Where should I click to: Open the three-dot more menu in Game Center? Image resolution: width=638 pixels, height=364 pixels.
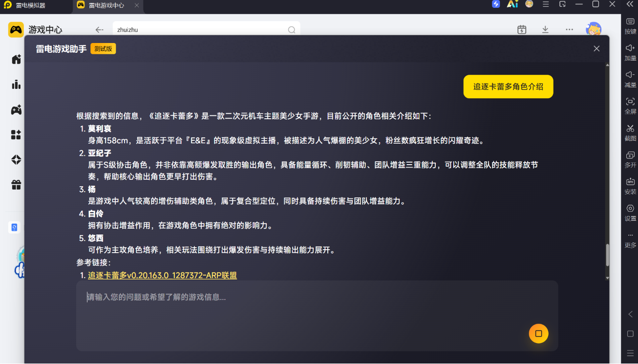569,30
